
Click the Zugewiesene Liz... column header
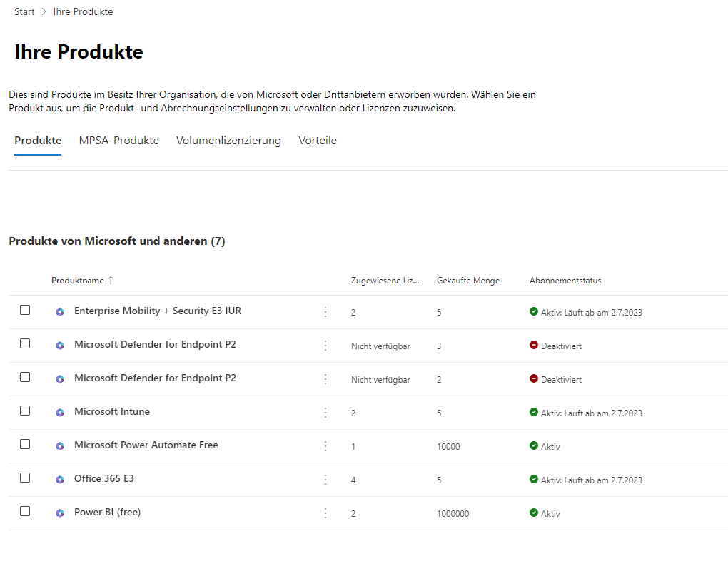point(385,280)
